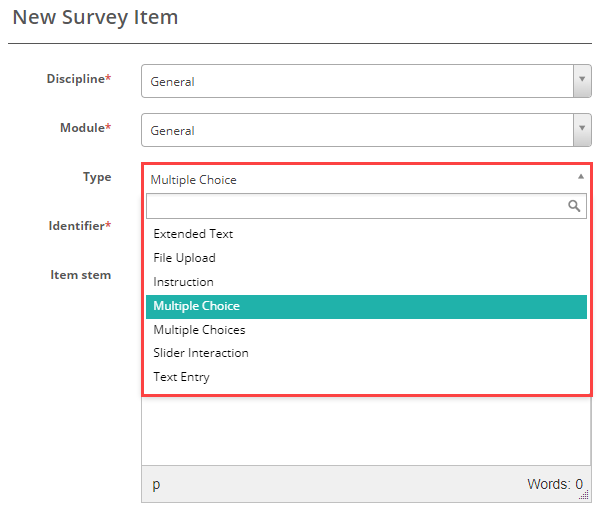Select Slider Interaction from the list

click(201, 353)
